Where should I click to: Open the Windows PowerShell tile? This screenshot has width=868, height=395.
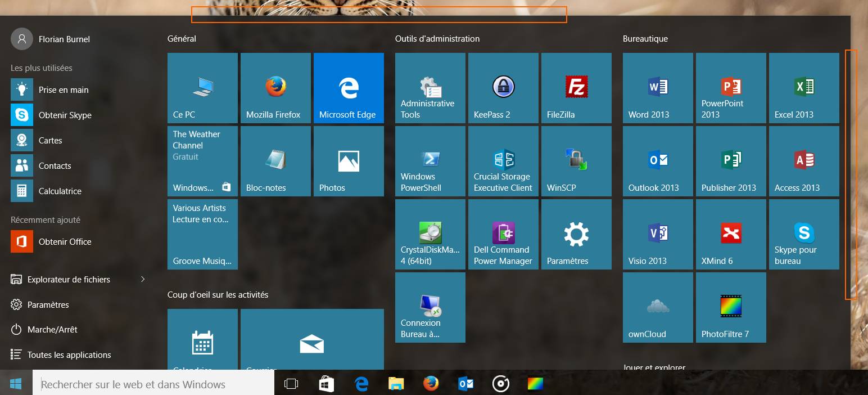point(430,161)
